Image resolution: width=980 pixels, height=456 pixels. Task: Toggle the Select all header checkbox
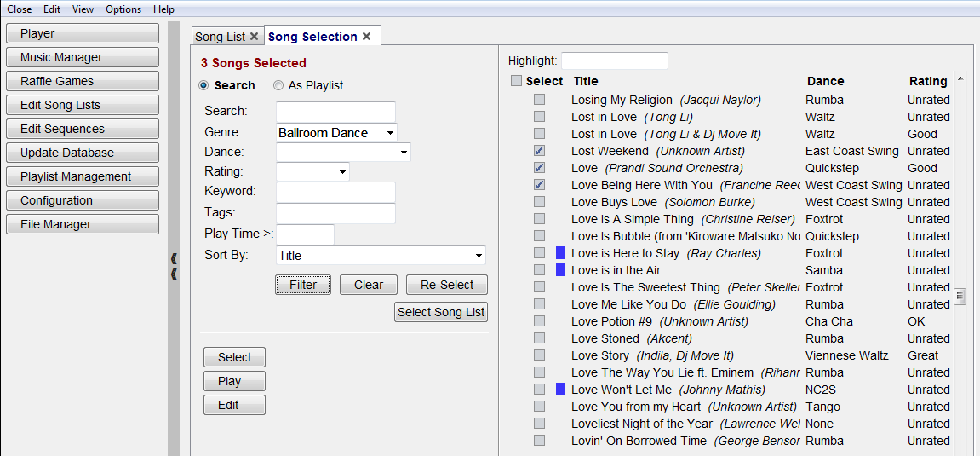(x=516, y=81)
